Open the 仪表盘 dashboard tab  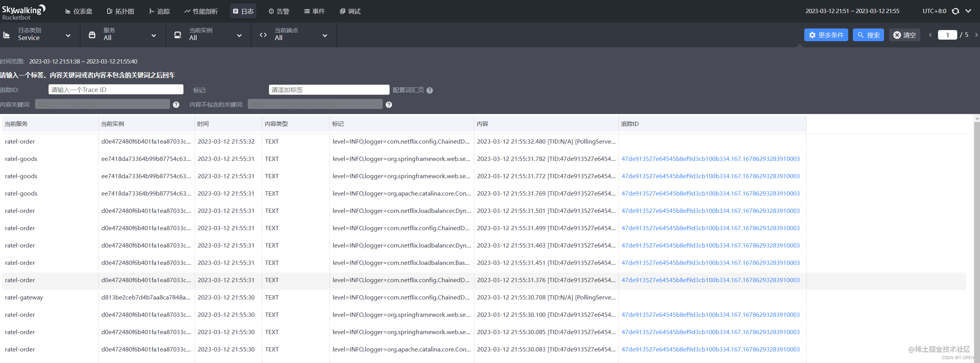tap(79, 11)
